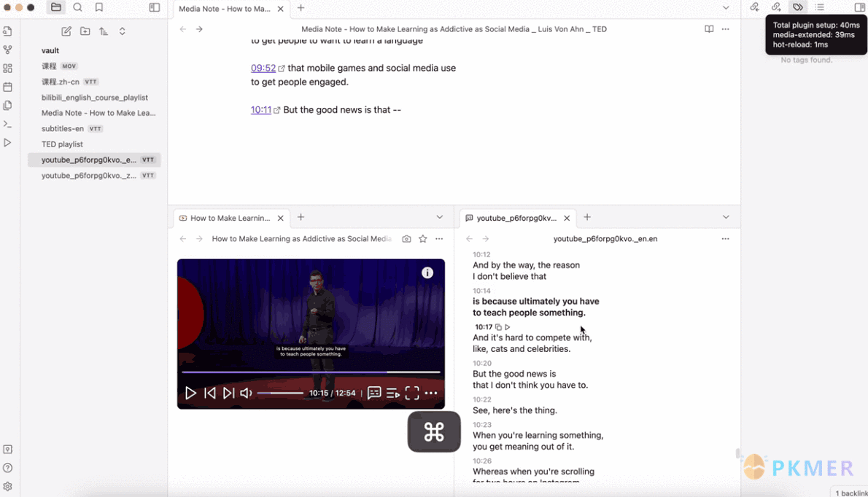Adjust the volume slider
The height and width of the screenshot is (497, 868).
pos(280,393)
